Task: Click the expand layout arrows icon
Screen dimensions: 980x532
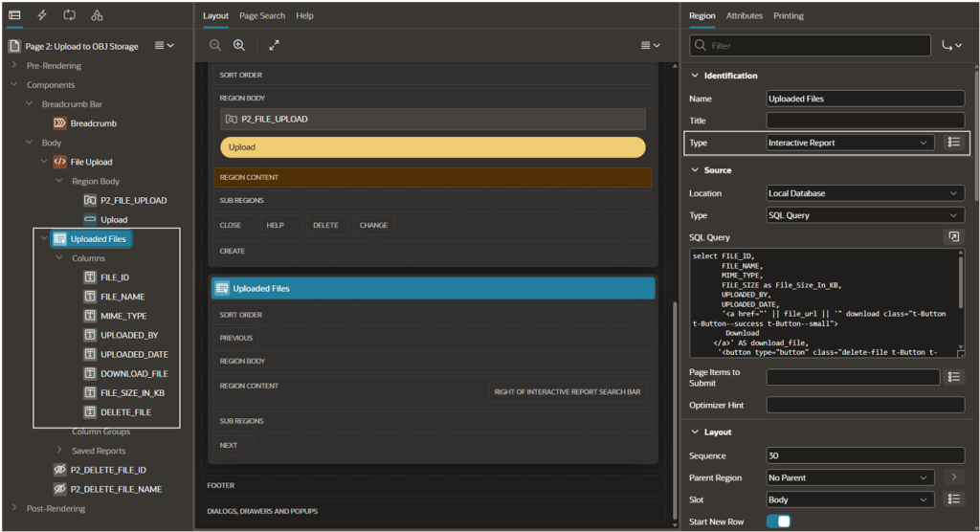Action: pos(275,45)
